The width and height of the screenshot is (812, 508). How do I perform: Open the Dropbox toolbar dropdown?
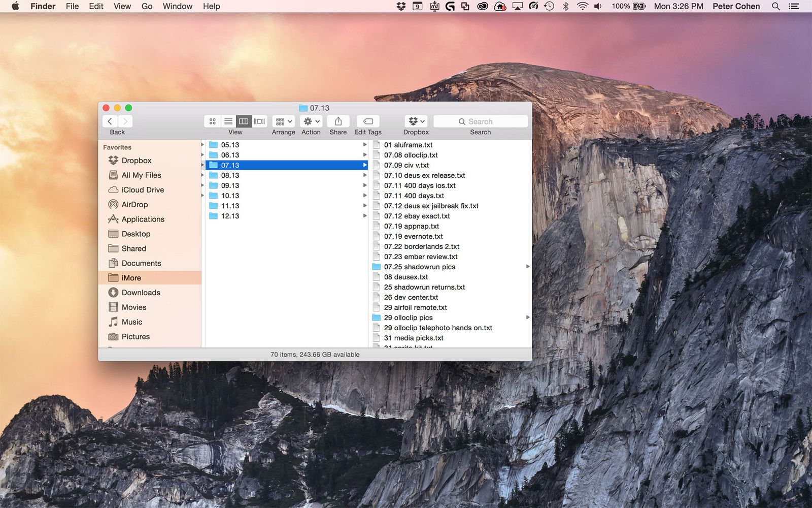pyautogui.click(x=416, y=121)
